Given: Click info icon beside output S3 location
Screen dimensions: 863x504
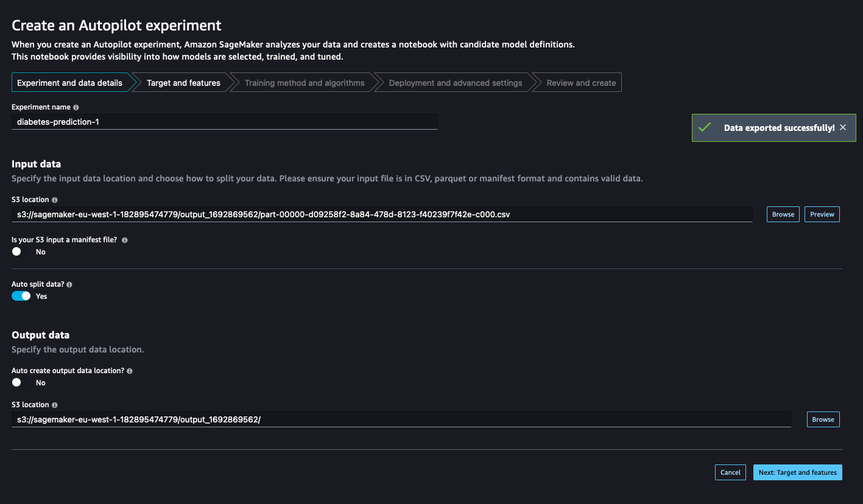Looking at the screenshot, I should pos(55,405).
